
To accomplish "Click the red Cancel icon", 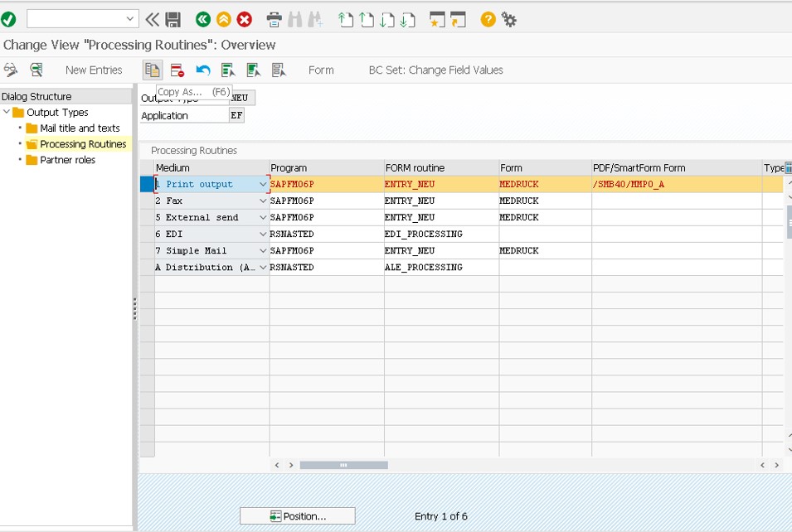I will click(x=245, y=20).
